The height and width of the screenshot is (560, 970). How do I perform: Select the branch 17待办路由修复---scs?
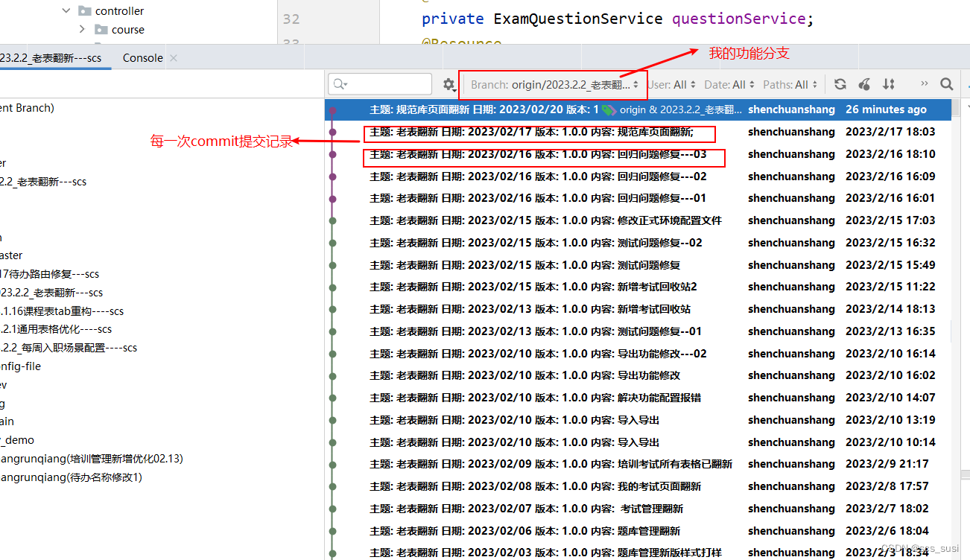coord(50,274)
